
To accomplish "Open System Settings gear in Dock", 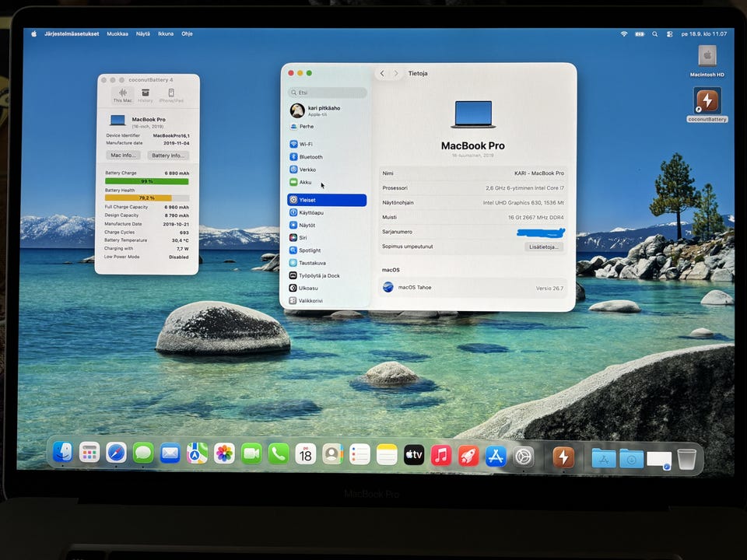I will coord(523,457).
